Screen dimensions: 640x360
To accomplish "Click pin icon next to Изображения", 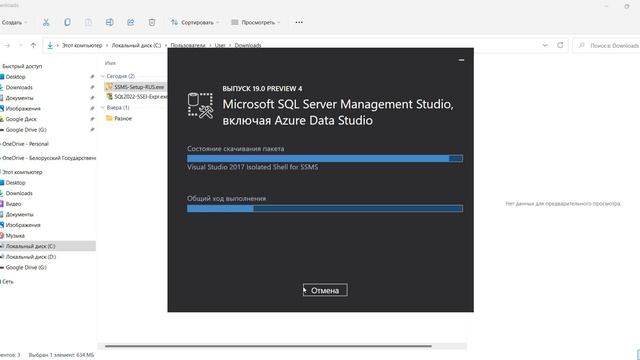I will (92, 109).
